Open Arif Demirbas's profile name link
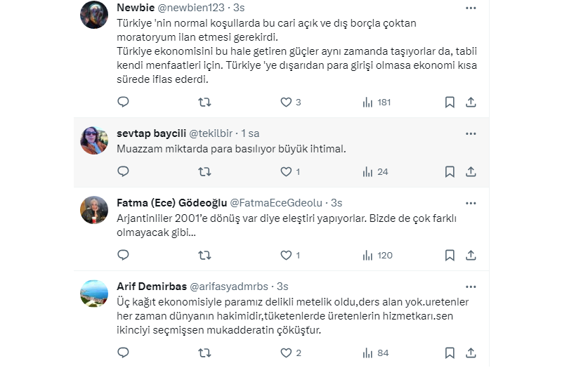 point(152,287)
